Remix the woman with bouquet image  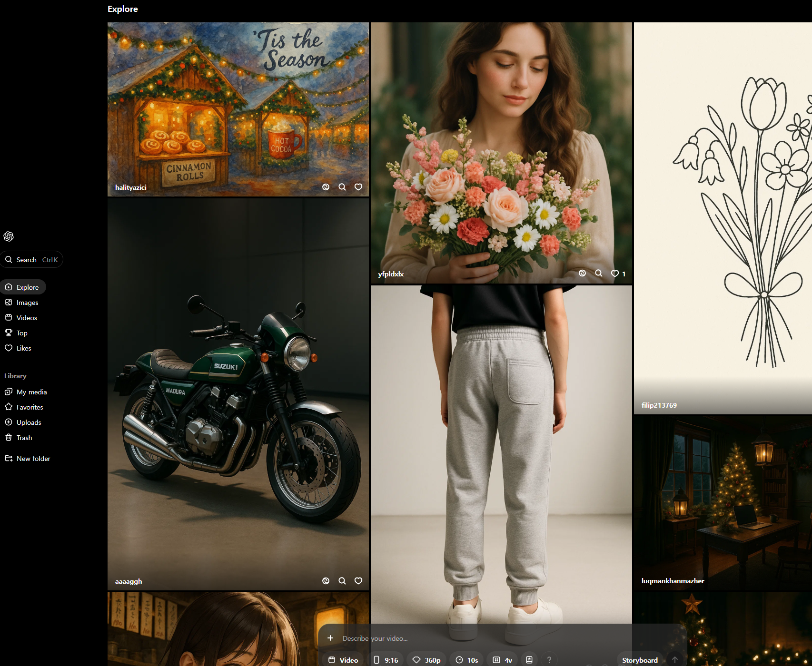pyautogui.click(x=583, y=273)
